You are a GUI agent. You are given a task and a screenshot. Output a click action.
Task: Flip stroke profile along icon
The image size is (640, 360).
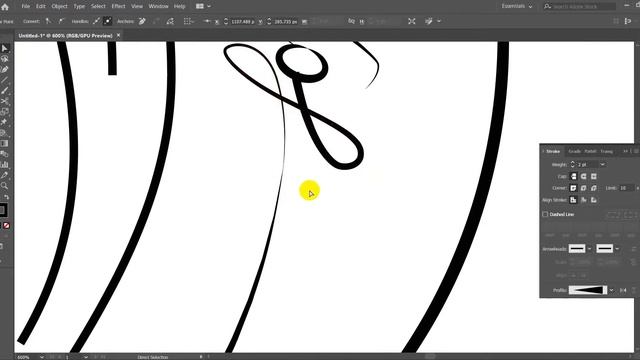click(x=623, y=290)
